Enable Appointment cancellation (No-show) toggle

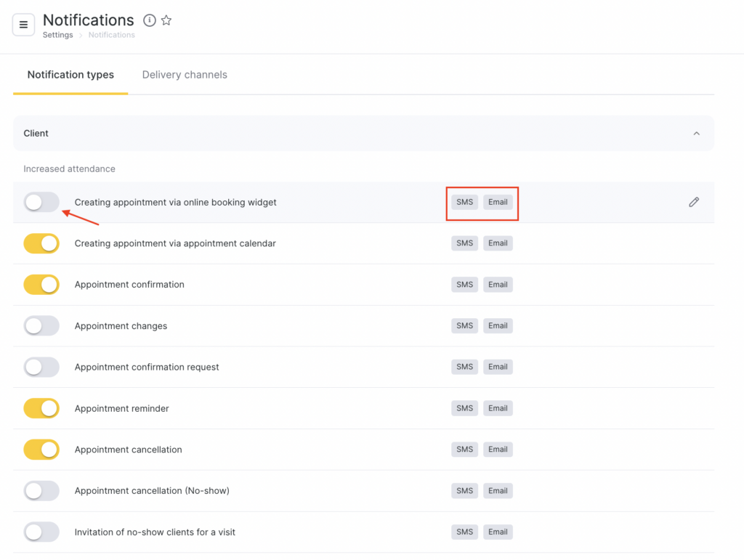click(41, 491)
